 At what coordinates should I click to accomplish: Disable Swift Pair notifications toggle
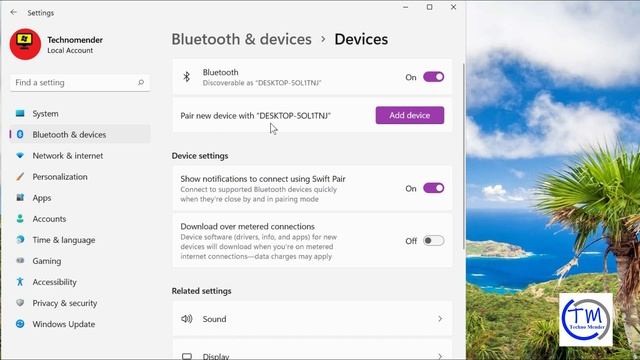(433, 188)
